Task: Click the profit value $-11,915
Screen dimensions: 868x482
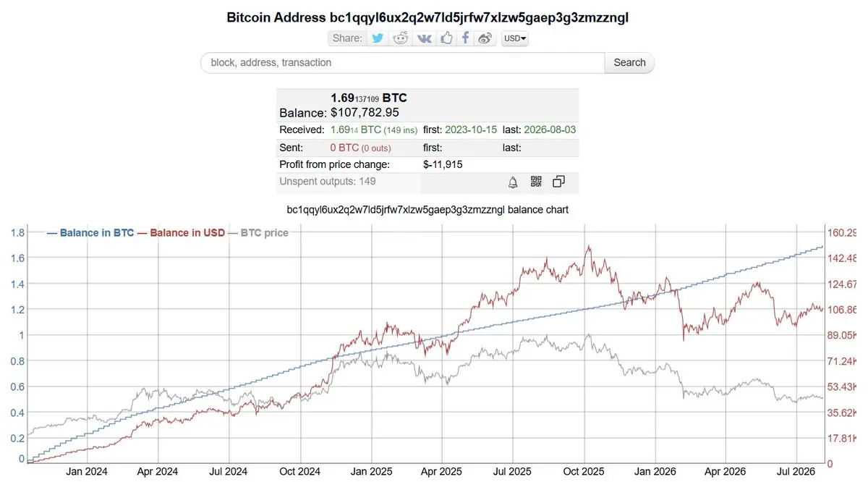Action: 443,164
